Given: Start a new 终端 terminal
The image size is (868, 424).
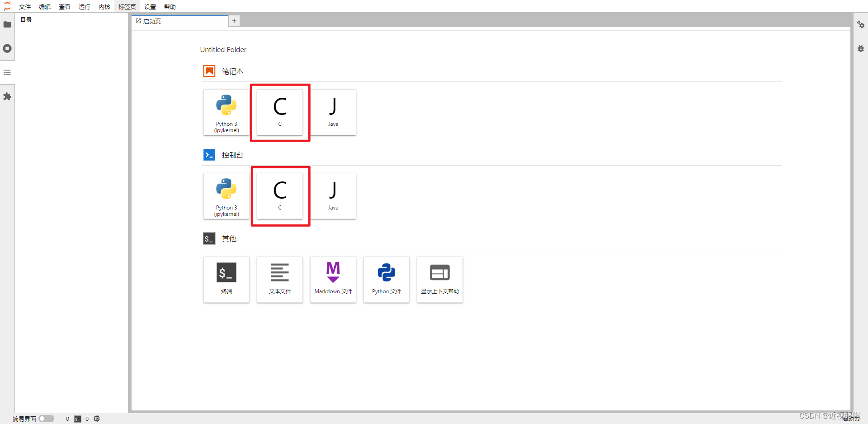Looking at the screenshot, I should (x=226, y=280).
